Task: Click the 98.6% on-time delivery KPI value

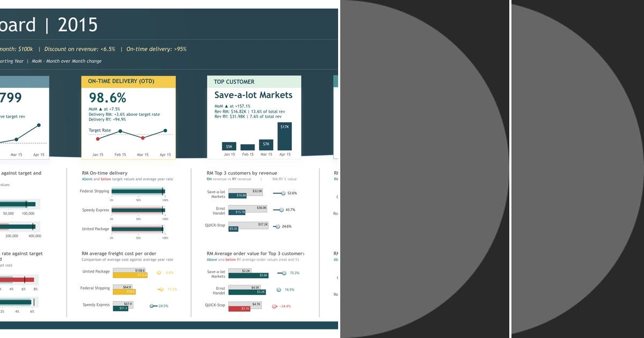Action: [107, 97]
